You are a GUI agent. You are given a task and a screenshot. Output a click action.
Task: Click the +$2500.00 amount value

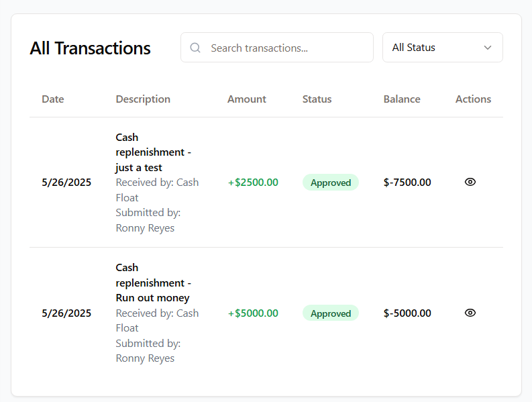[x=253, y=183]
